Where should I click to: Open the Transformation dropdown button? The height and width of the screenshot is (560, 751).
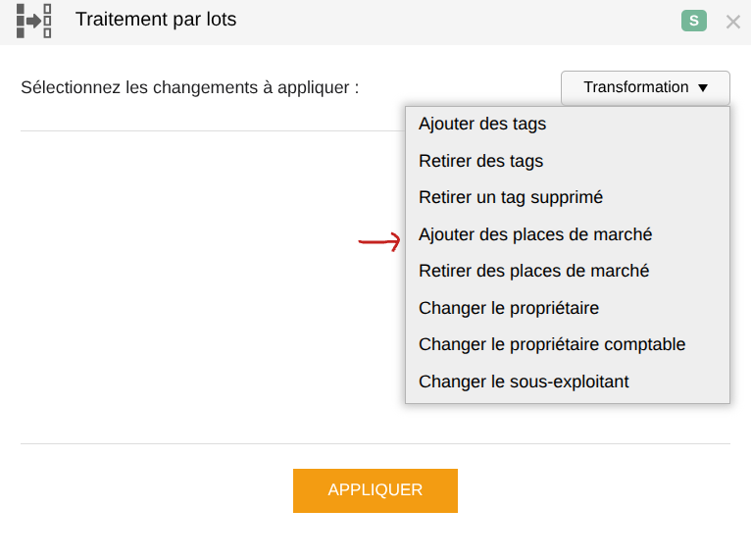pos(645,87)
